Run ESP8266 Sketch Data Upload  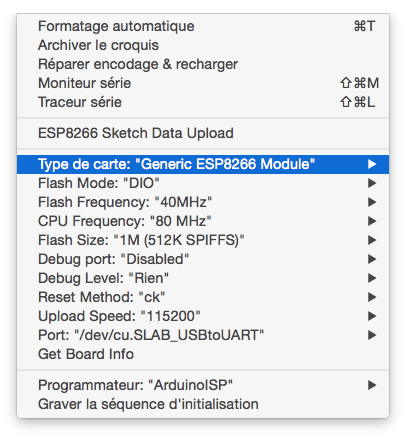(203, 133)
